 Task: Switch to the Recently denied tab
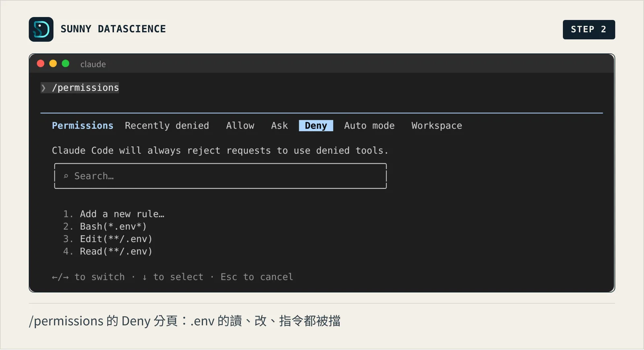[167, 126]
